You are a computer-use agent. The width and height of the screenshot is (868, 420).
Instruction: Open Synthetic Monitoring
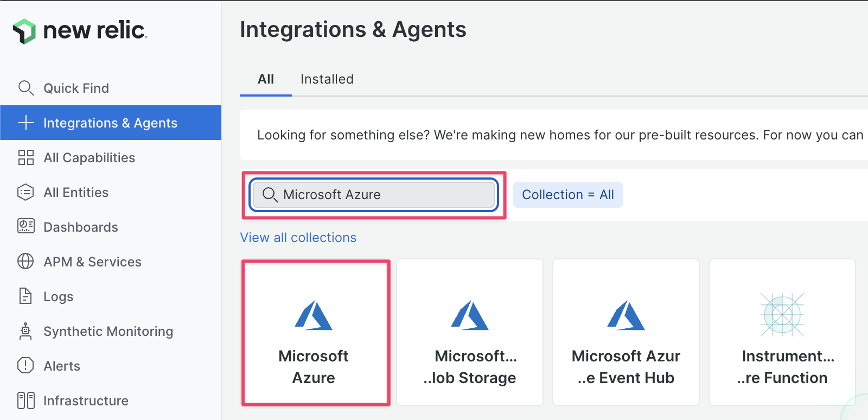tap(108, 331)
